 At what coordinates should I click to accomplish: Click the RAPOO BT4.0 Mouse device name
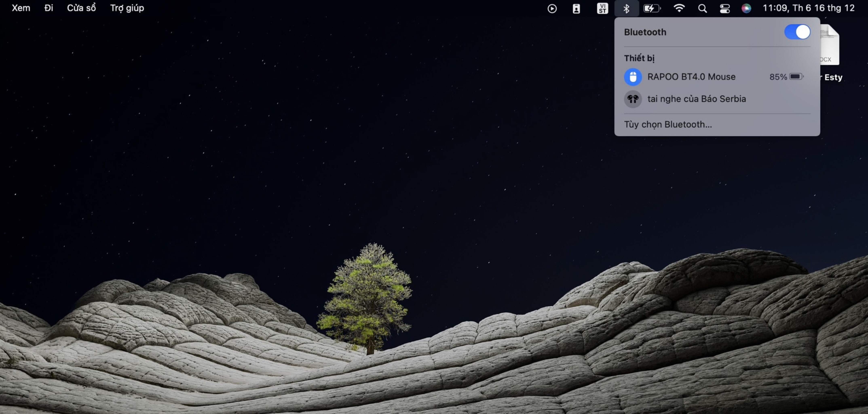coord(691,77)
